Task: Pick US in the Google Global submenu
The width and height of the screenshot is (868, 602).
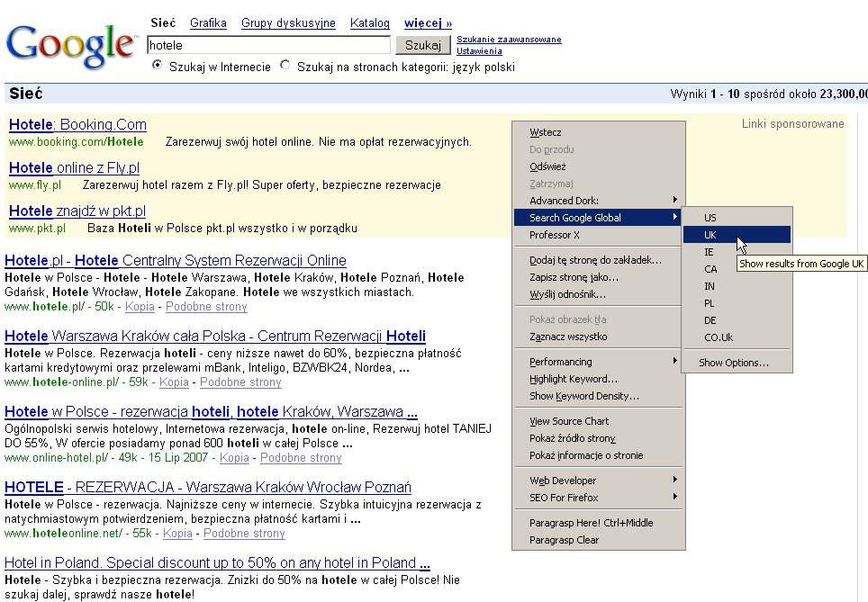Action: tap(737, 218)
